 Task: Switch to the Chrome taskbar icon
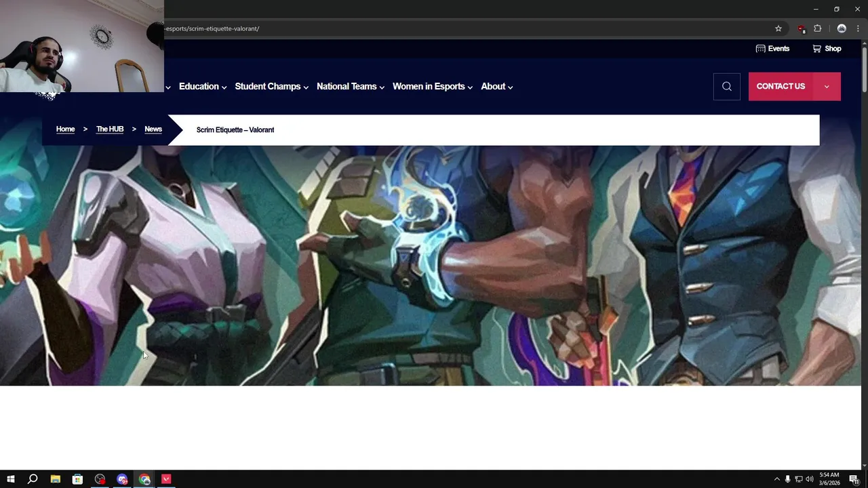(x=144, y=479)
